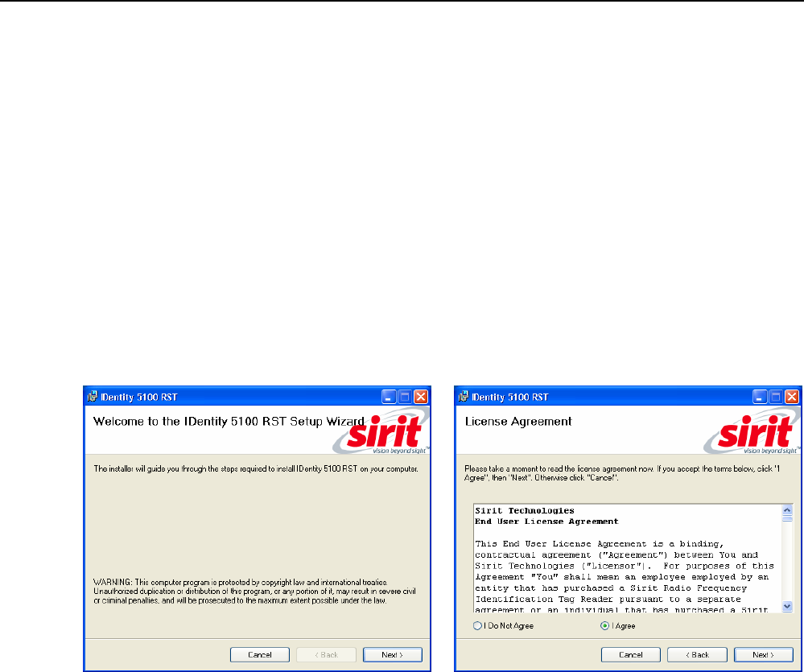The width and height of the screenshot is (804, 672).
Task: Close the Welcome Setup Wizard window
Action: (421, 397)
